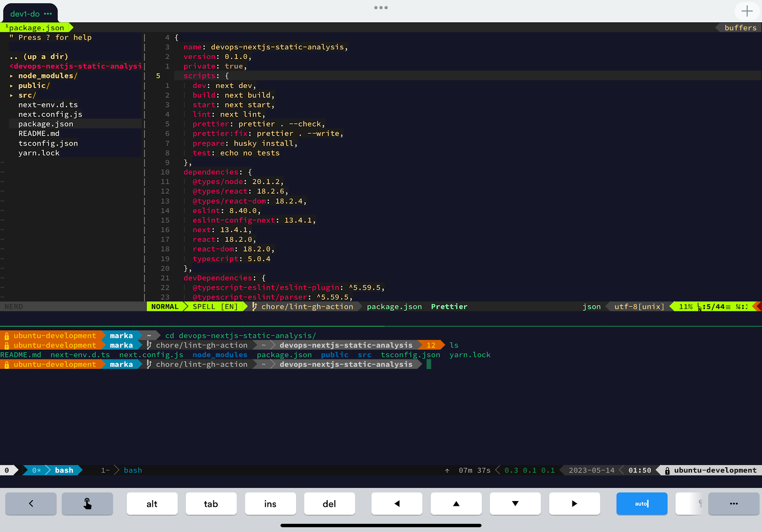Place cursor on devDependencies line

pyautogui.click(x=224, y=278)
